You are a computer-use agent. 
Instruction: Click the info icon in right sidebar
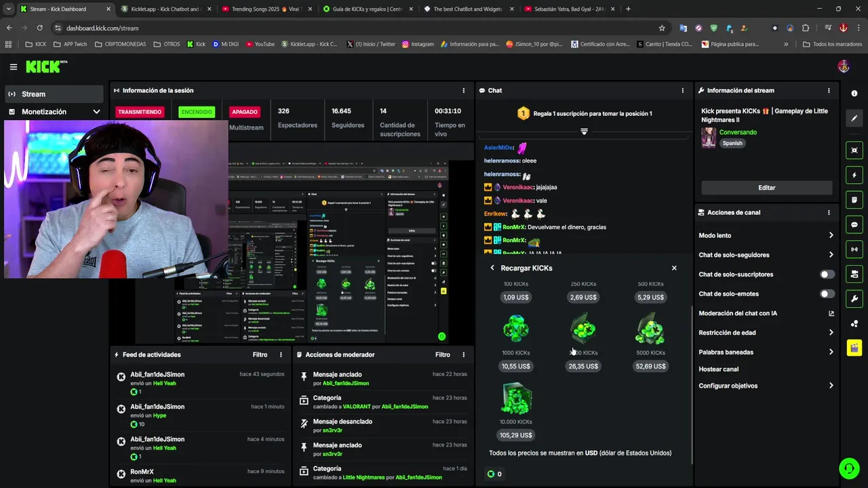click(x=854, y=94)
